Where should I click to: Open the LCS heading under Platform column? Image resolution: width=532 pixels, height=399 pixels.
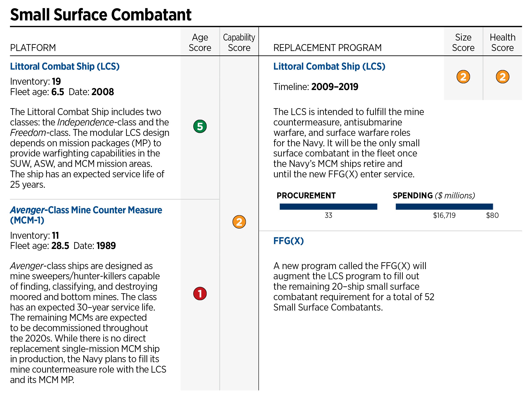pos(65,66)
